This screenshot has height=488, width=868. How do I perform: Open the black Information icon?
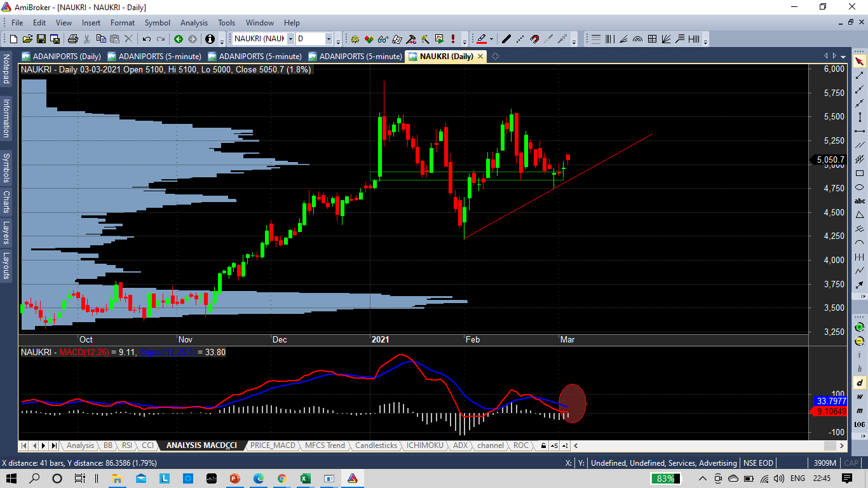pyautogui.click(x=210, y=39)
